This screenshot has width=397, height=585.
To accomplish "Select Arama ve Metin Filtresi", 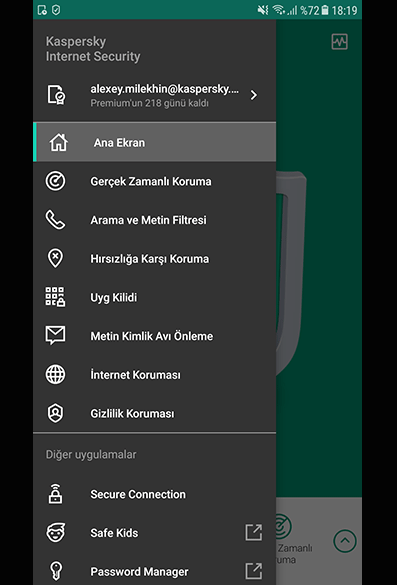I will coord(154,220).
